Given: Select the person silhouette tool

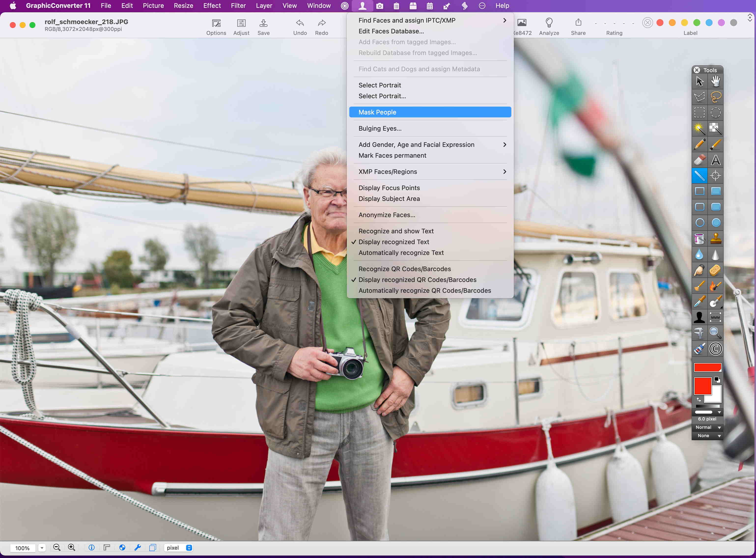Looking at the screenshot, I should click(x=699, y=317).
